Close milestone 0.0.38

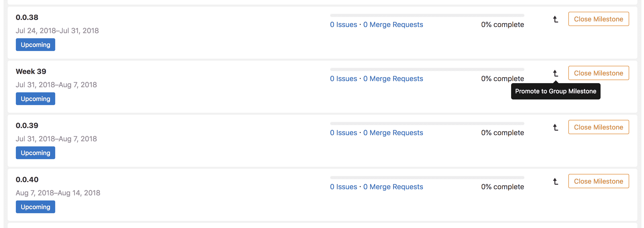pos(599,19)
